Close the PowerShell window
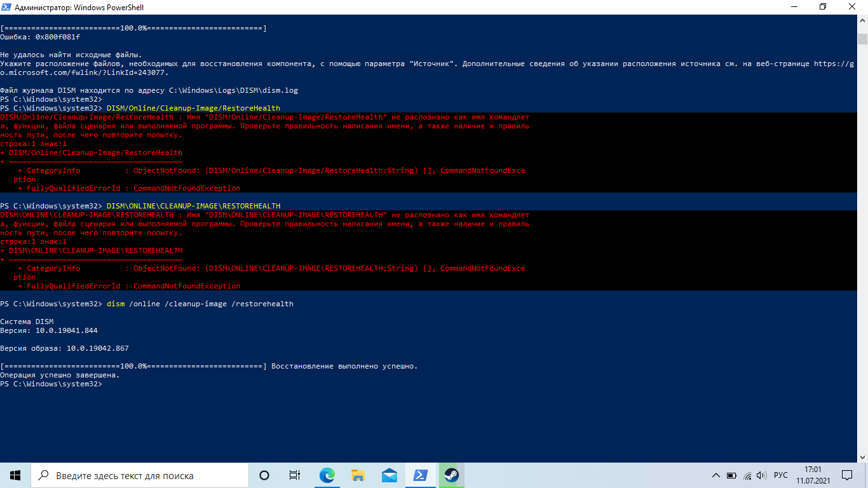The height and width of the screenshot is (488, 868). coord(852,7)
